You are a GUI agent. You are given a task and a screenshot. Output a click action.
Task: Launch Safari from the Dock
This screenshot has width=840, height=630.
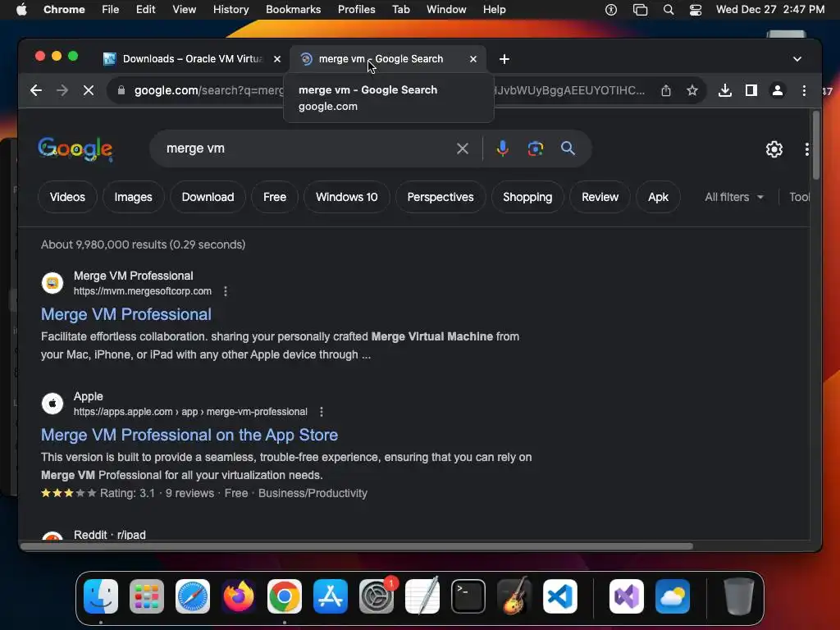click(x=193, y=596)
